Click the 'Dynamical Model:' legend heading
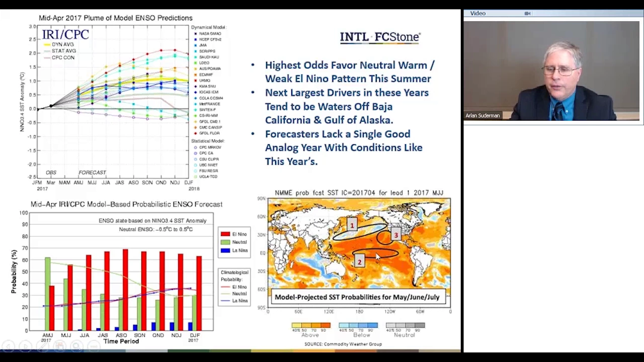This screenshot has width=644, height=362. point(208,27)
